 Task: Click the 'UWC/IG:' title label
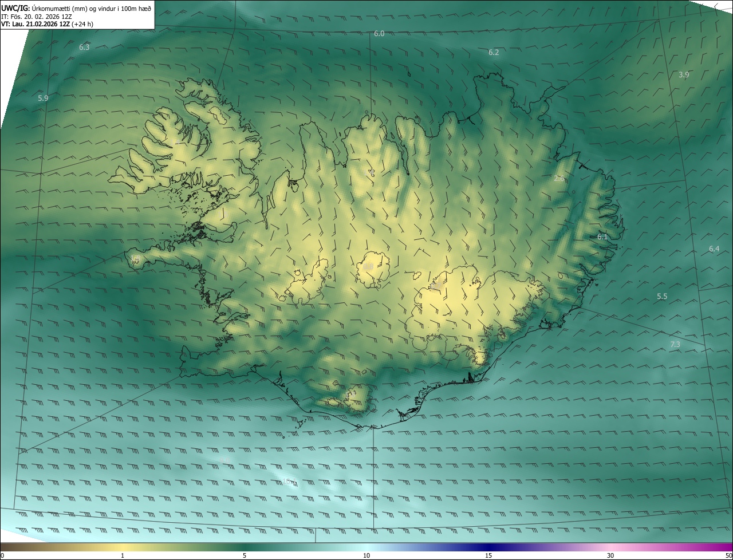[15, 9]
